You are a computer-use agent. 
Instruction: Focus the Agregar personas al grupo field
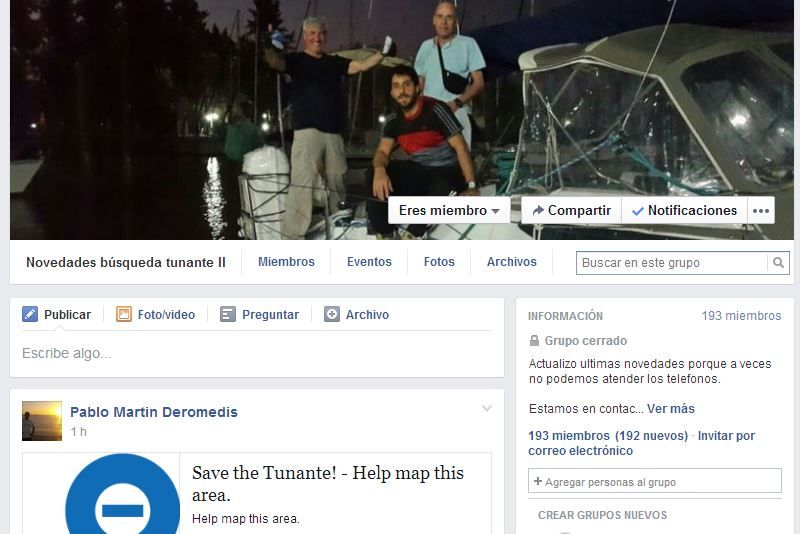(655, 481)
